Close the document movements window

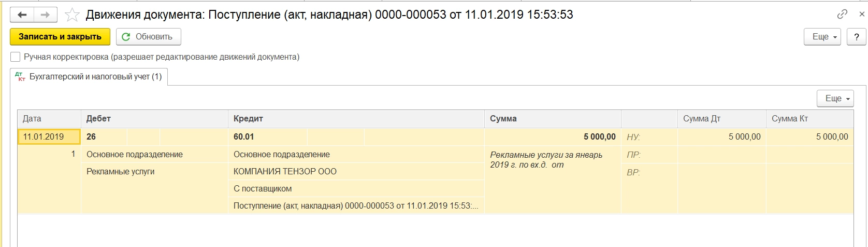(862, 14)
